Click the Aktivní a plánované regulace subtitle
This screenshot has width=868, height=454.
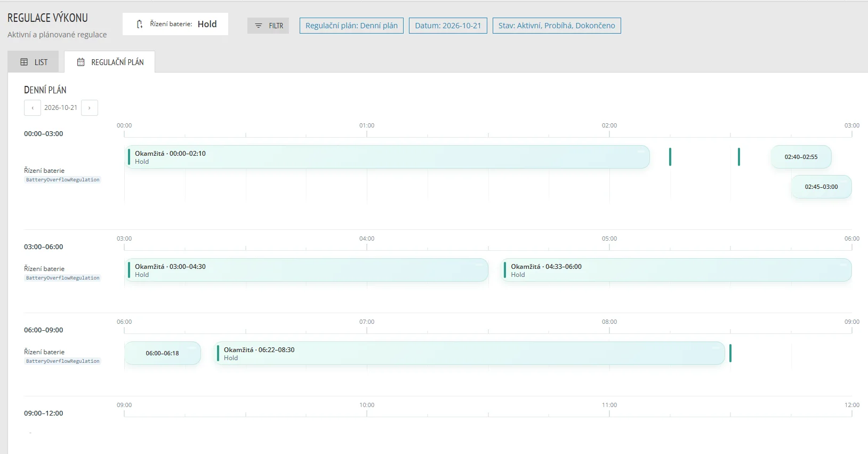pos(57,35)
